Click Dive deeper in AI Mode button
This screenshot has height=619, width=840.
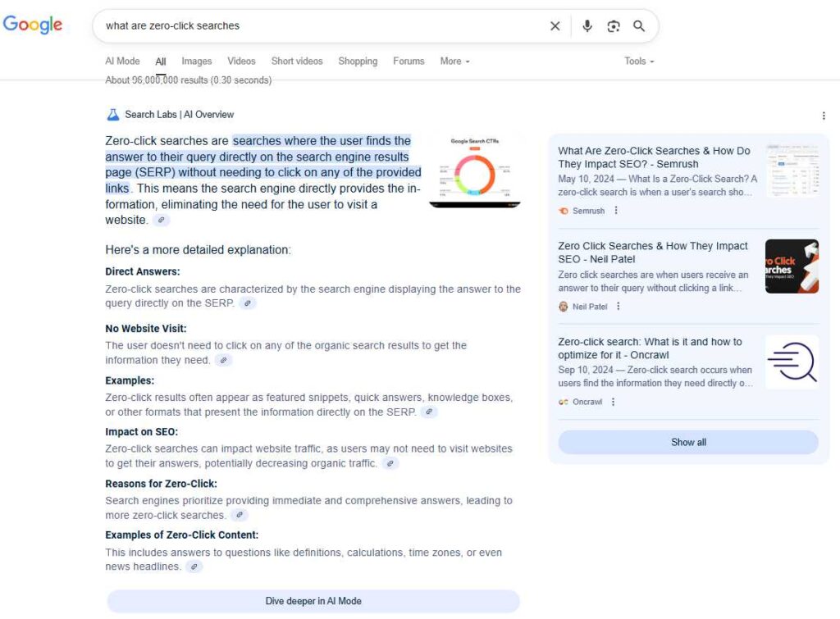click(x=313, y=601)
